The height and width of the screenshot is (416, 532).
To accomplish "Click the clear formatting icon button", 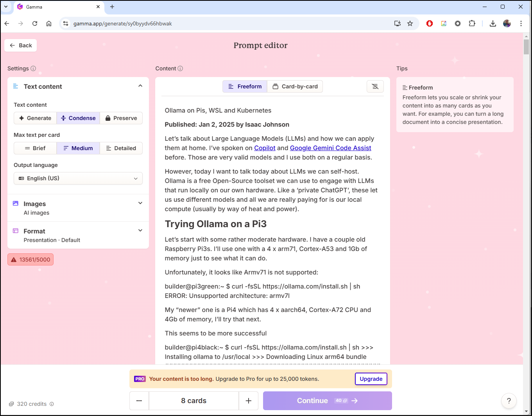I will [375, 86].
